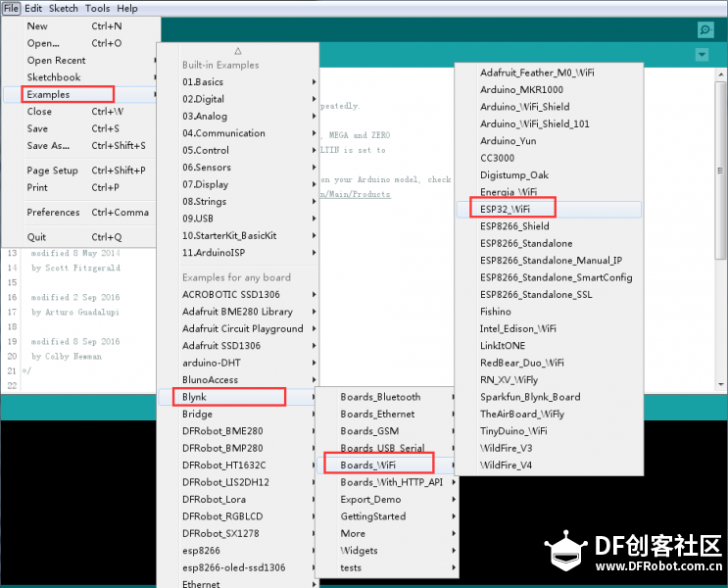This screenshot has width=728, height=588.
Task: Expand 11.ArduinoISP examples submenu
Action: click(238, 253)
